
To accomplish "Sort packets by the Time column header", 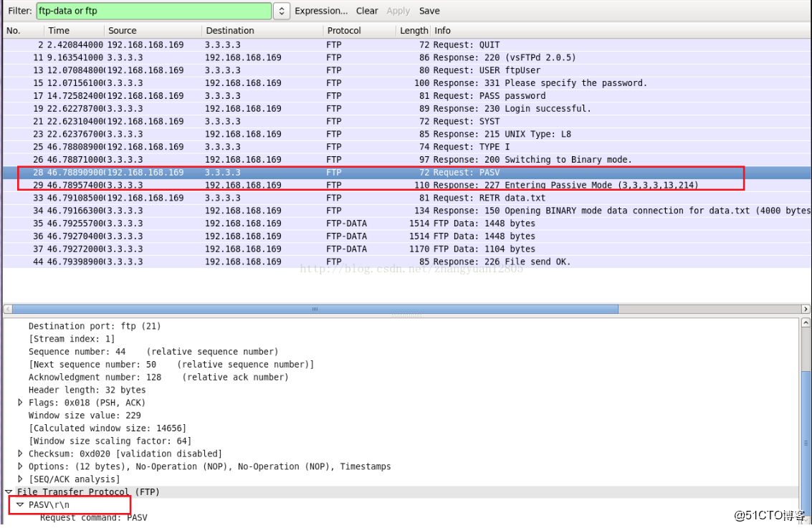I will pos(74,31).
